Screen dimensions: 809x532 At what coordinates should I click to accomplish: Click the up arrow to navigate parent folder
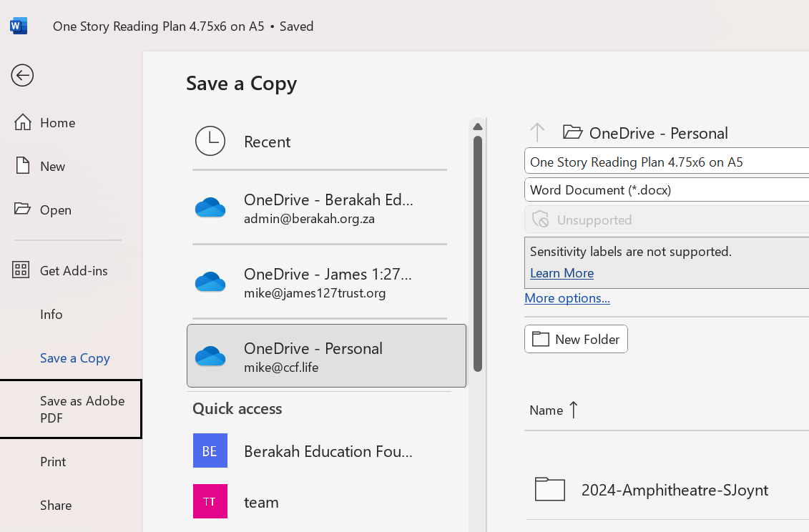(537, 132)
